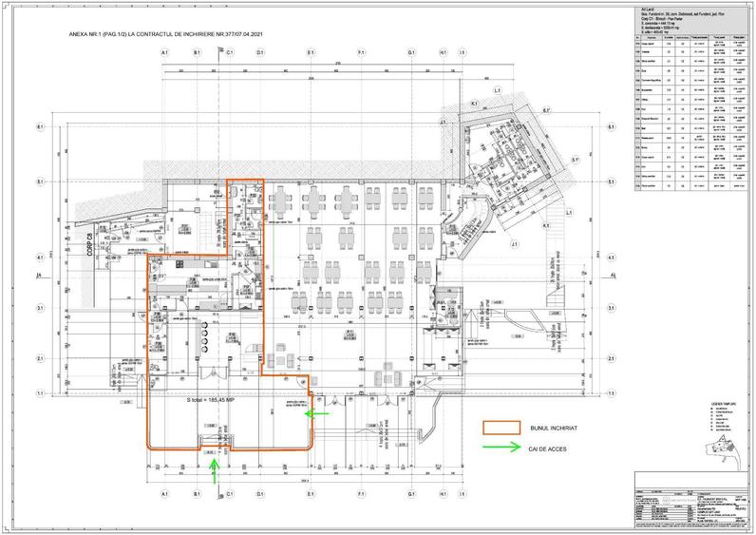Click the E.1 grid bubble in the bottom axis row

311,494
